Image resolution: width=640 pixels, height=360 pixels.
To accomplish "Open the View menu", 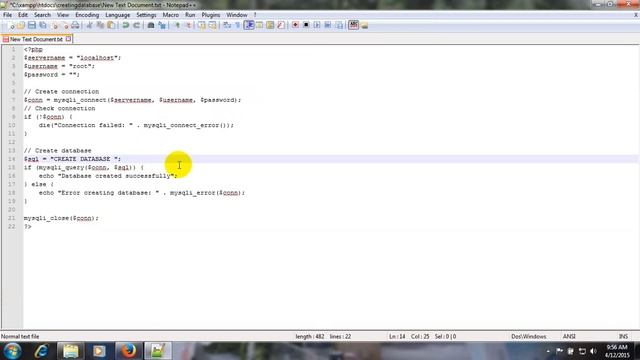I will coord(63,15).
